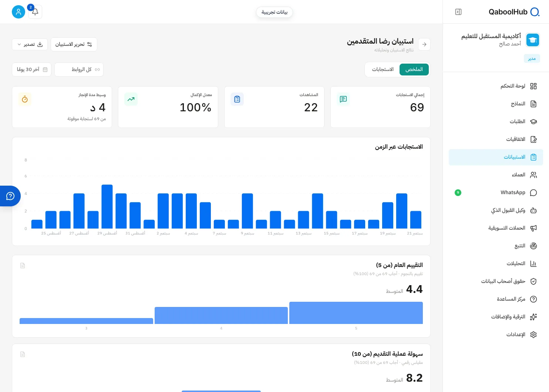549x392 pixels.
Task: Click the AI agent robot icon
Action: tap(533, 210)
